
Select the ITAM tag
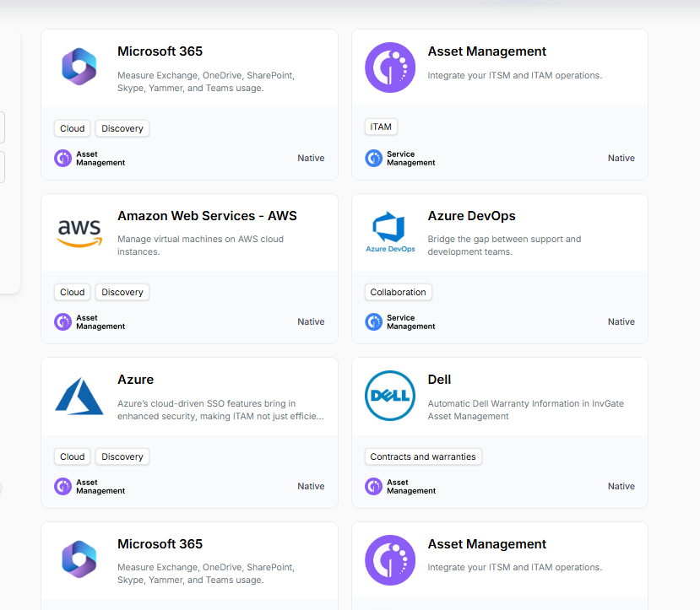pos(381,127)
